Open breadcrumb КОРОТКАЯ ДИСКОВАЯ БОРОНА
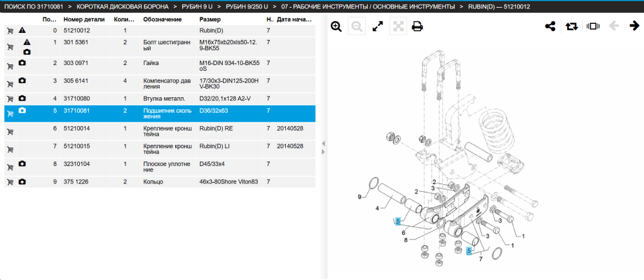644x280 pixels. point(122,6)
